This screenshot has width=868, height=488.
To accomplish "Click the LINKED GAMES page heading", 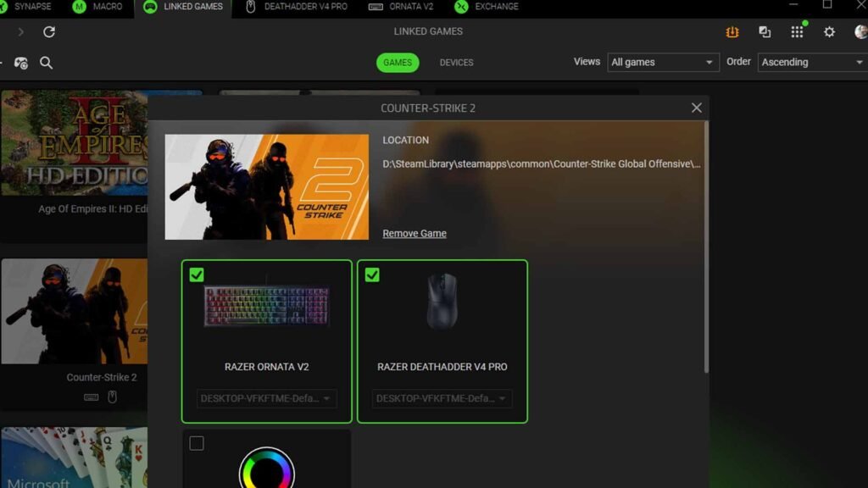I will click(x=428, y=31).
